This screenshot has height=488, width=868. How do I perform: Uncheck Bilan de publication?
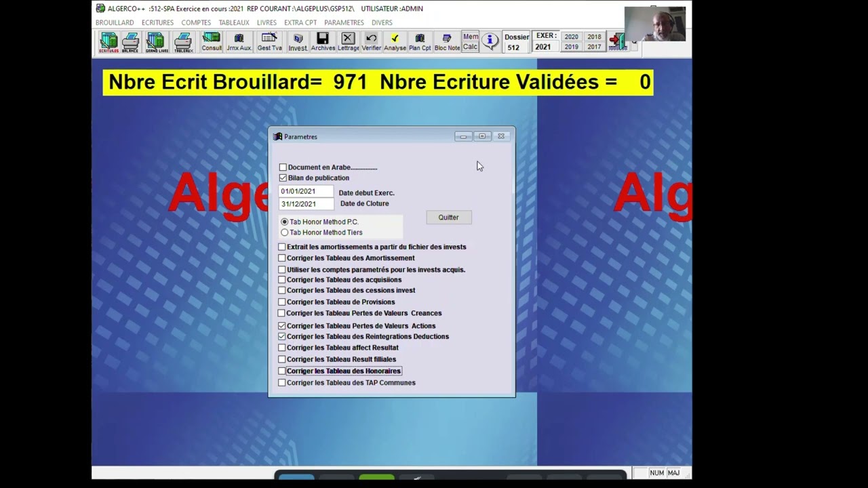click(x=283, y=178)
